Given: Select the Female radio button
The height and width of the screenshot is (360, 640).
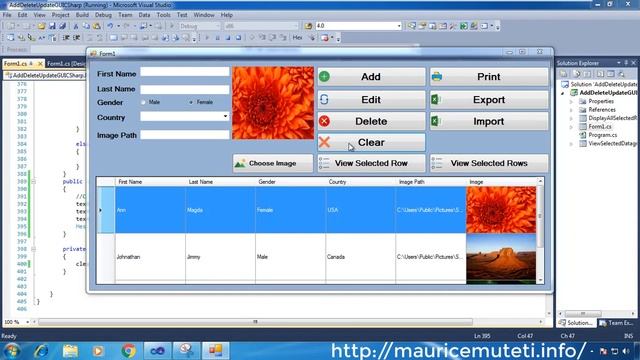Looking at the screenshot, I should tap(191, 102).
